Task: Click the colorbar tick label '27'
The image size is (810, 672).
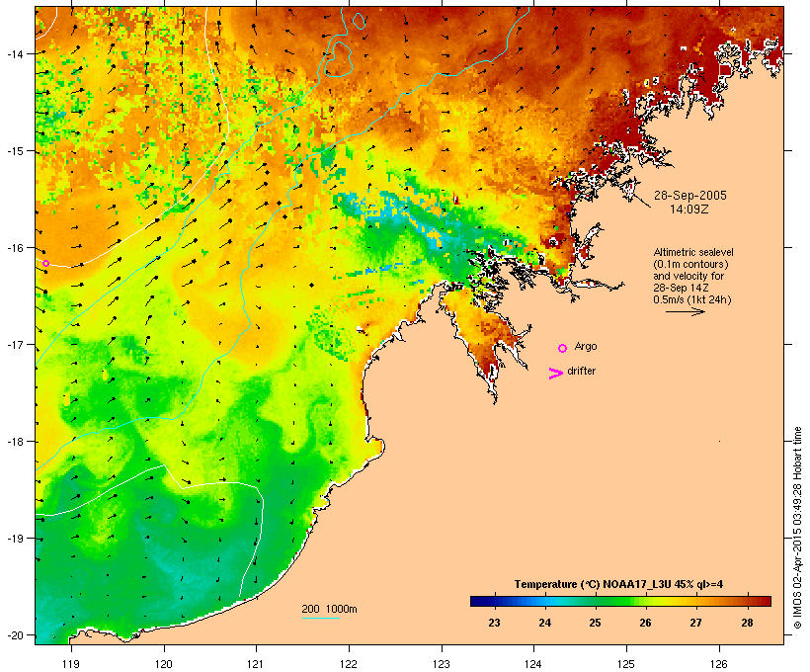Action: click(x=695, y=623)
